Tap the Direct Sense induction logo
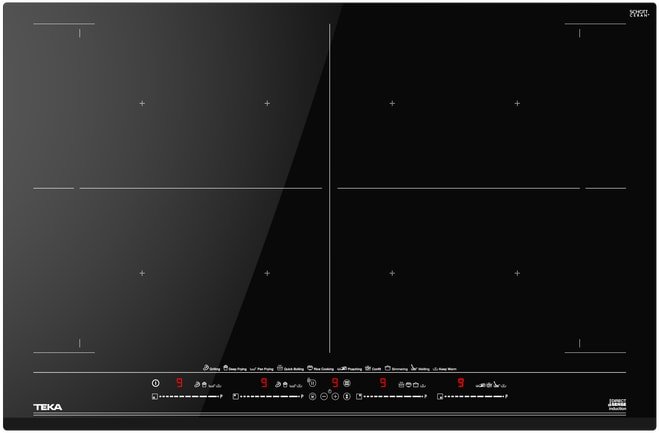The height and width of the screenshot is (433, 659). 617,405
